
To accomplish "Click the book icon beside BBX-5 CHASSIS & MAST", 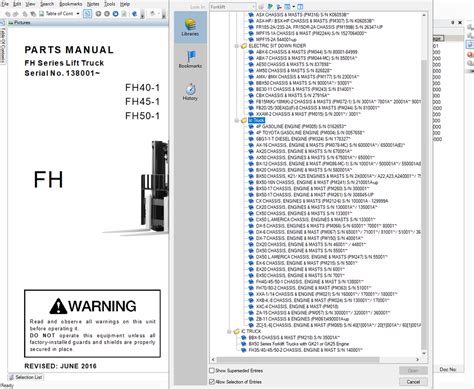I will point(244,338).
